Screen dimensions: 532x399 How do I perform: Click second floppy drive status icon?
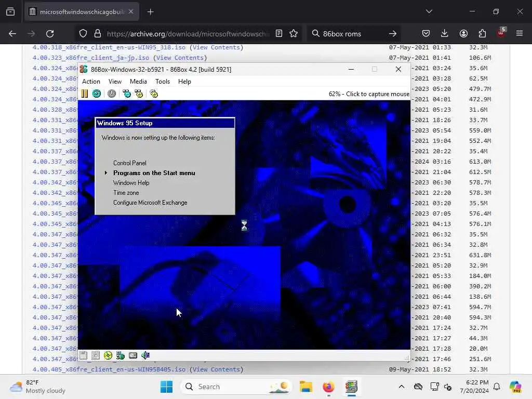[96, 355]
